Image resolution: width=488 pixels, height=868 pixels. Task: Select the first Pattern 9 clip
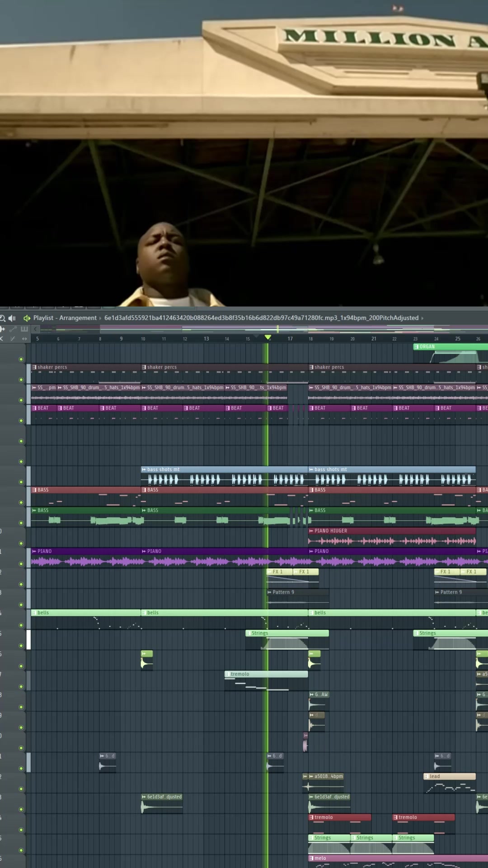tap(298, 598)
